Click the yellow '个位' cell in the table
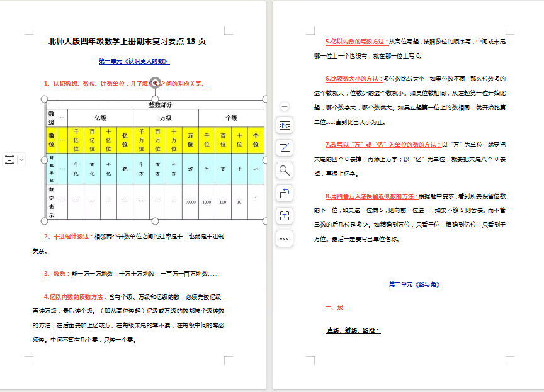The width and height of the screenshot is (544, 392). (256, 140)
